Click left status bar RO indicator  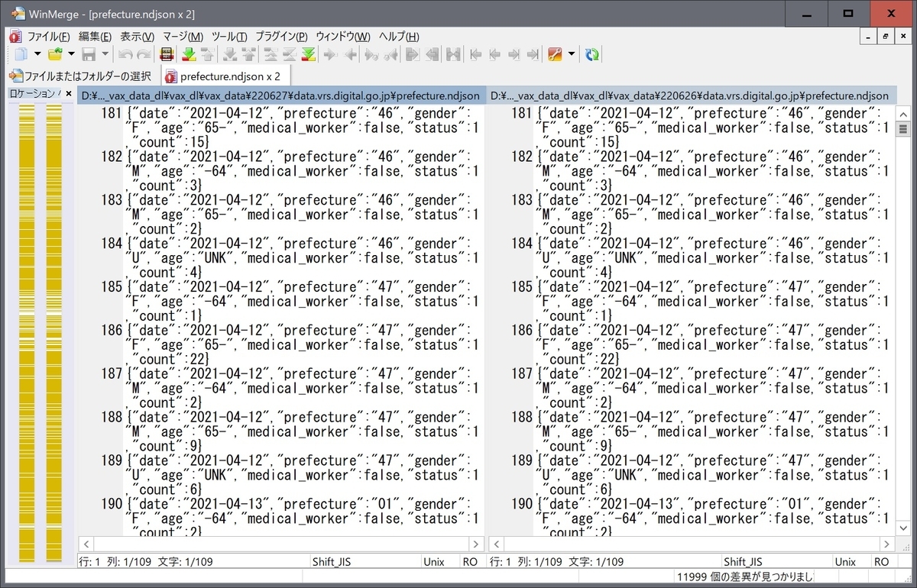tap(471, 561)
